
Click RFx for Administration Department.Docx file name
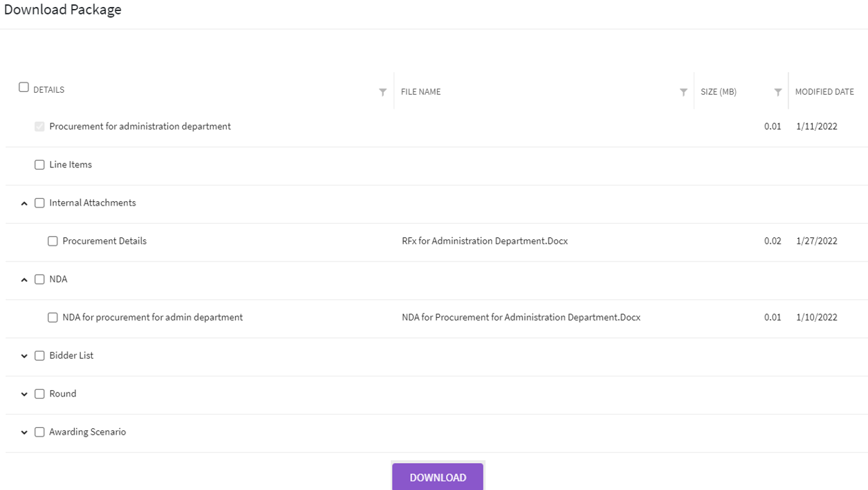(x=484, y=241)
